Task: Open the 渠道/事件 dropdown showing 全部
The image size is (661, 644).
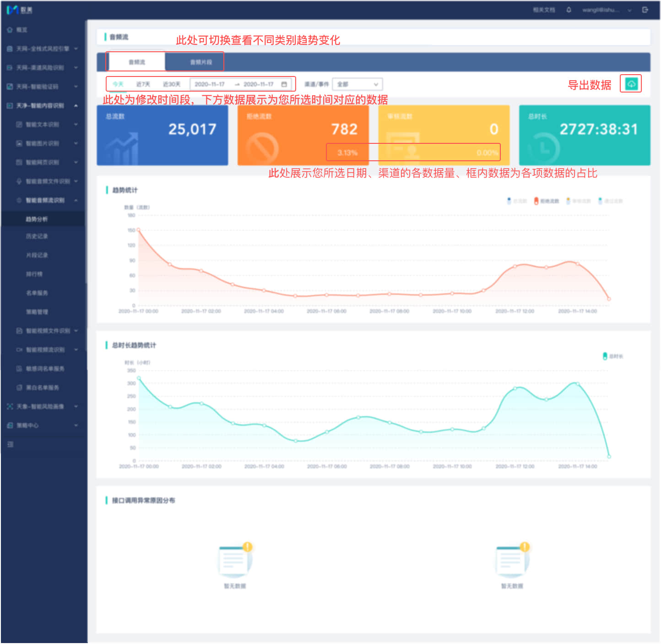Action: [x=357, y=84]
